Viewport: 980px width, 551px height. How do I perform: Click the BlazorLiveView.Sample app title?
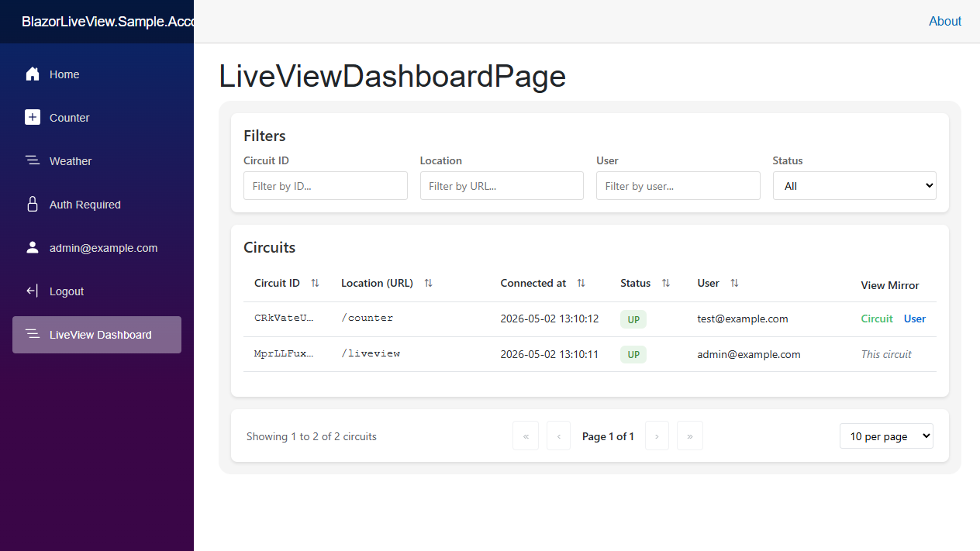tap(108, 22)
